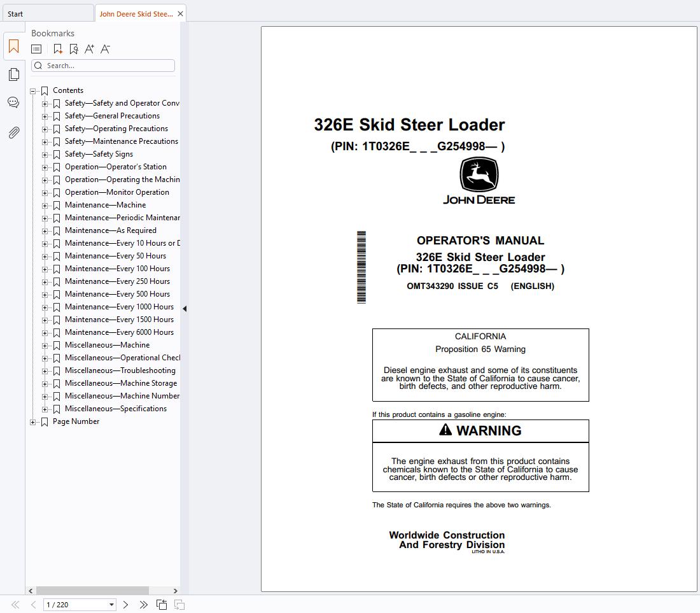Expand Maintenance—Every 50 Hours bookmark
The width and height of the screenshot is (700, 613).
coord(45,257)
